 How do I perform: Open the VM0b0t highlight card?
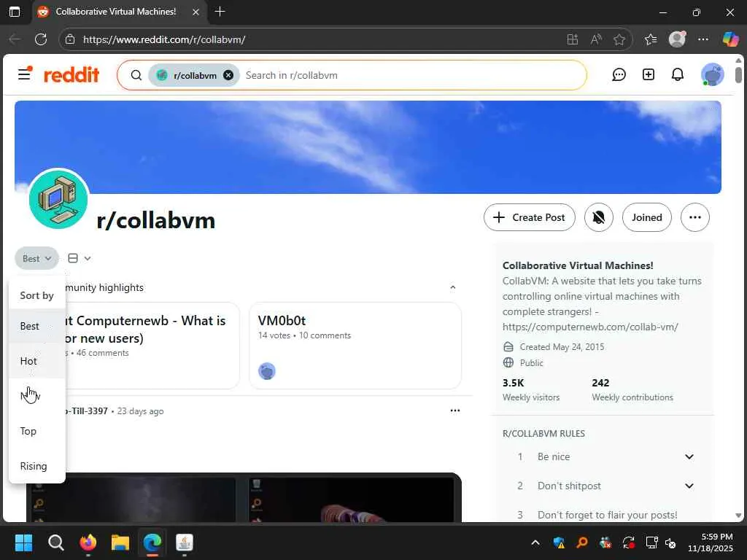355,346
